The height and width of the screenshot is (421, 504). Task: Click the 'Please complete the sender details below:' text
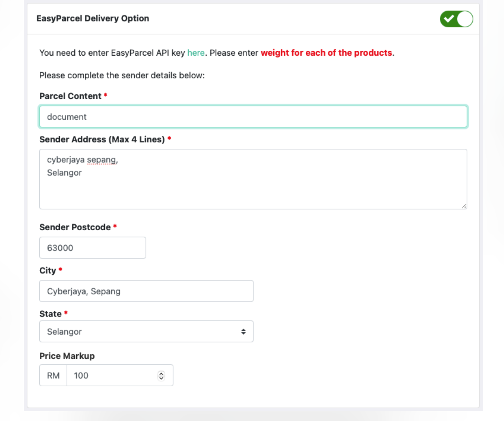click(x=122, y=75)
